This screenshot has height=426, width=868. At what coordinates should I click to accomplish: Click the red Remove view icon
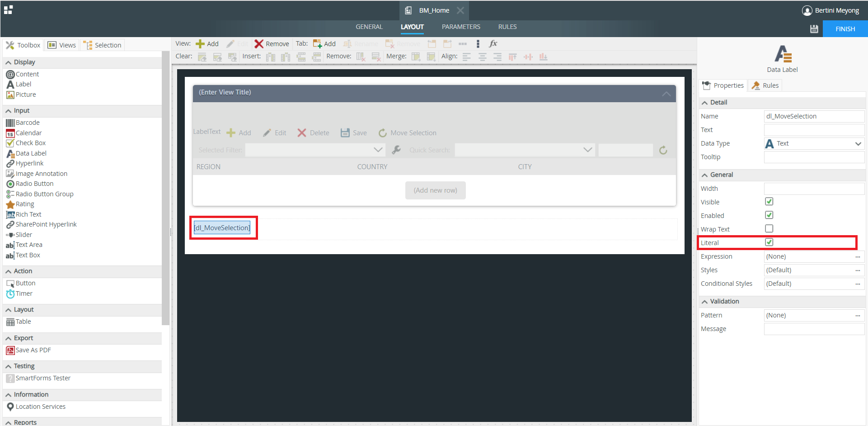tap(259, 44)
